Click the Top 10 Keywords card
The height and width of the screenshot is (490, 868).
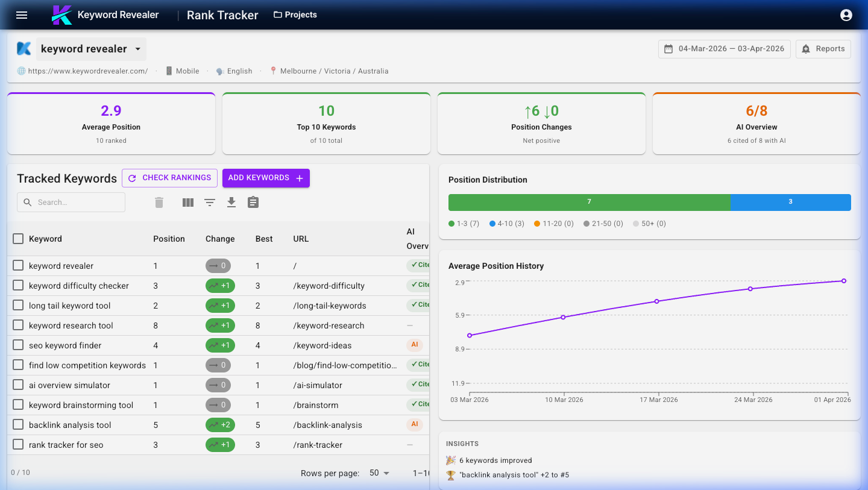326,124
